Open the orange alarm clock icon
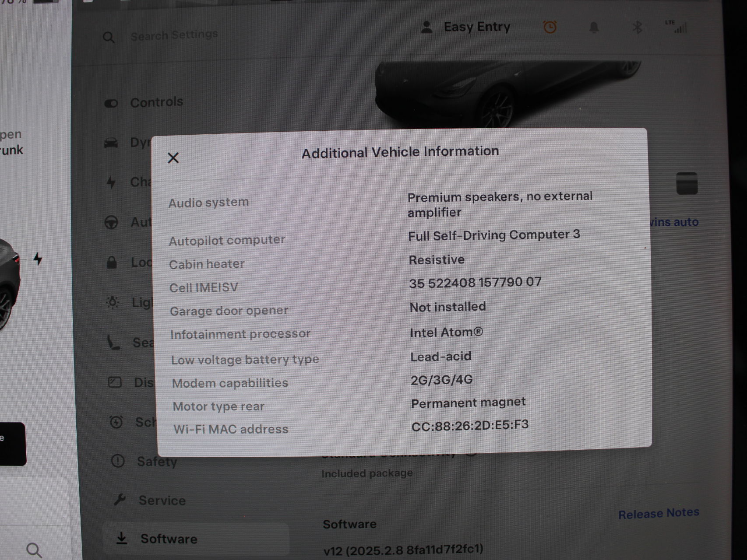The height and width of the screenshot is (560, 747). coord(550,28)
